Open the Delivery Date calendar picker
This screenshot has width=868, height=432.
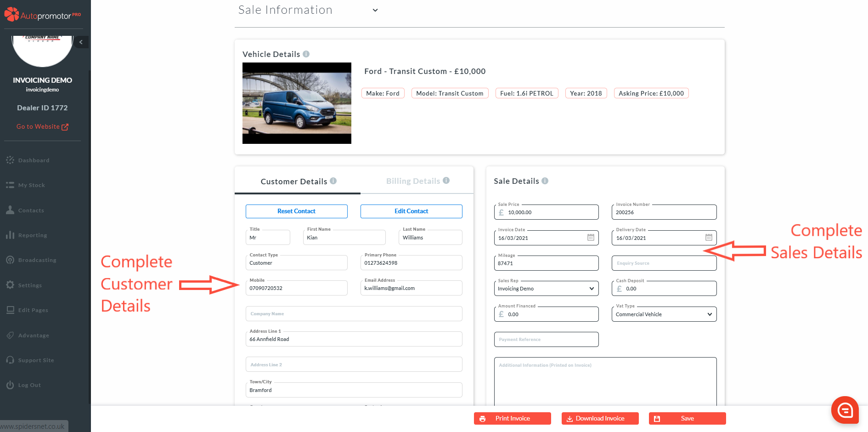(x=709, y=238)
